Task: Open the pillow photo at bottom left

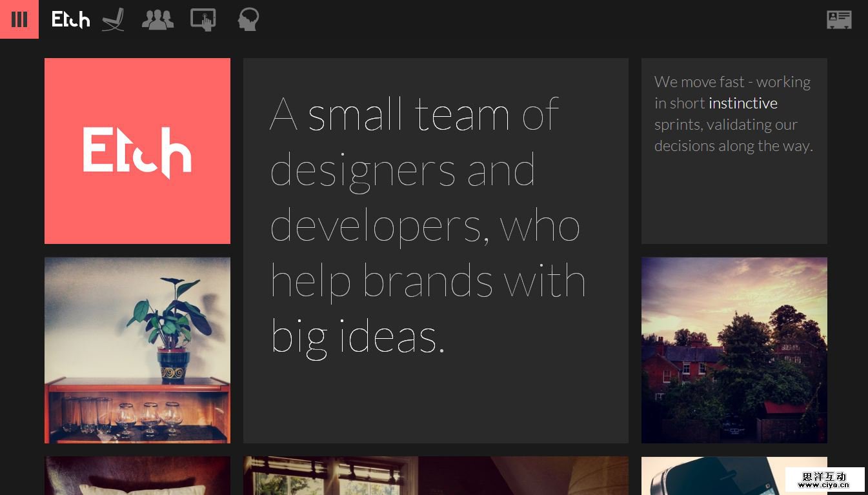Action: (137, 476)
